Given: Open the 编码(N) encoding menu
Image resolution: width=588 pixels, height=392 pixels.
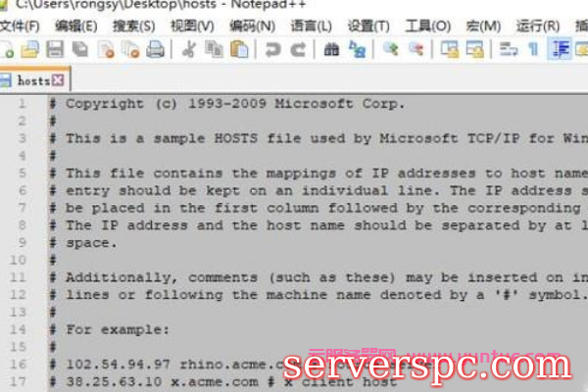Looking at the screenshot, I should tap(253, 26).
